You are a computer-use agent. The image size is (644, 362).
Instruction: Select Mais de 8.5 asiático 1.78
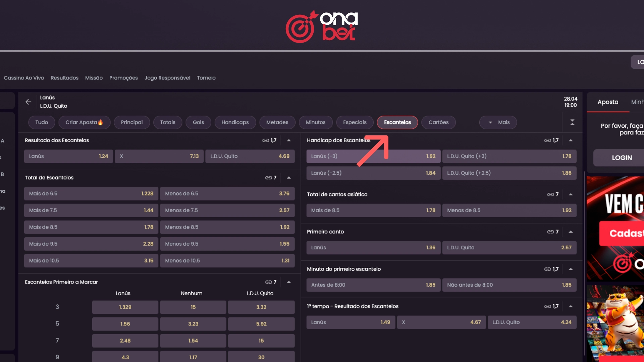373,210
